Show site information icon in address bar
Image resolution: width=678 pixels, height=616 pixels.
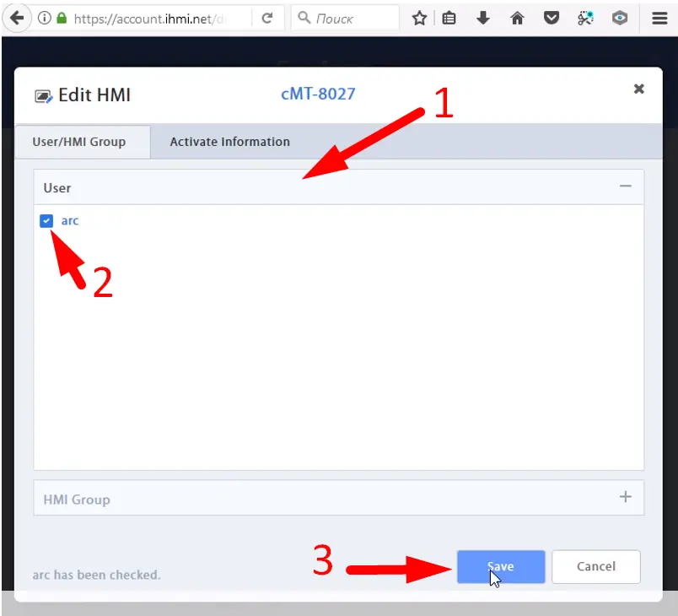[x=45, y=19]
